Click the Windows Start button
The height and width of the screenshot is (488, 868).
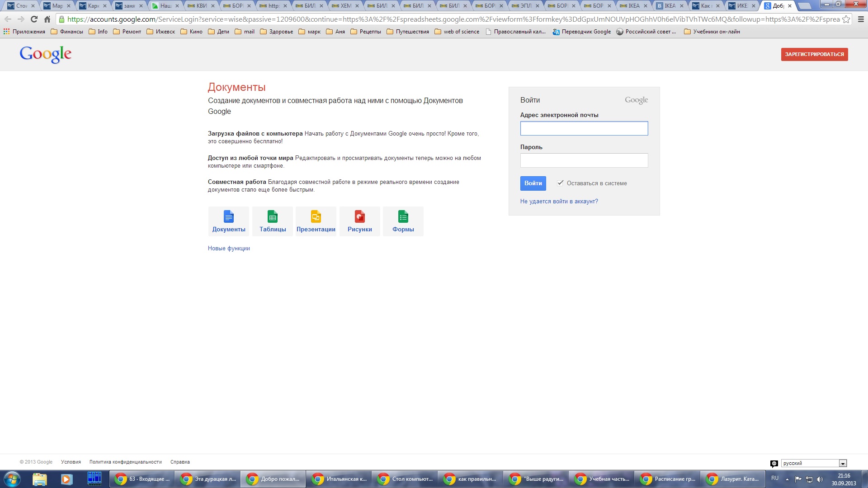[x=12, y=479]
